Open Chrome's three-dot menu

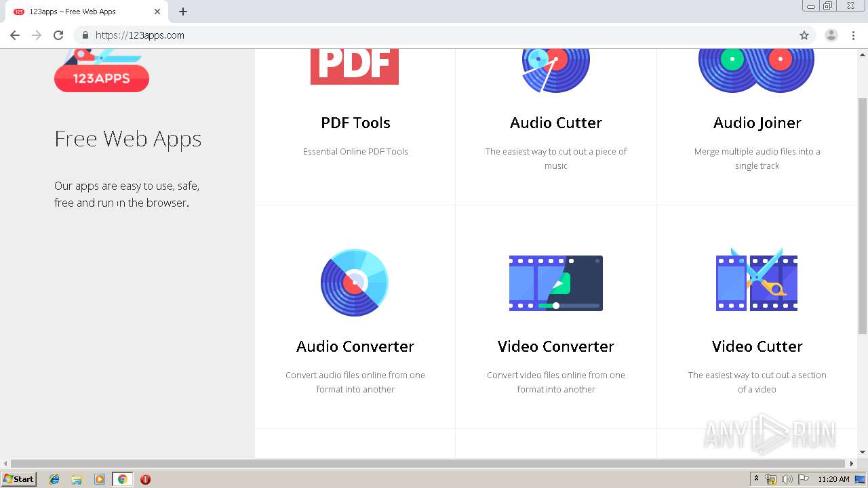coord(853,35)
